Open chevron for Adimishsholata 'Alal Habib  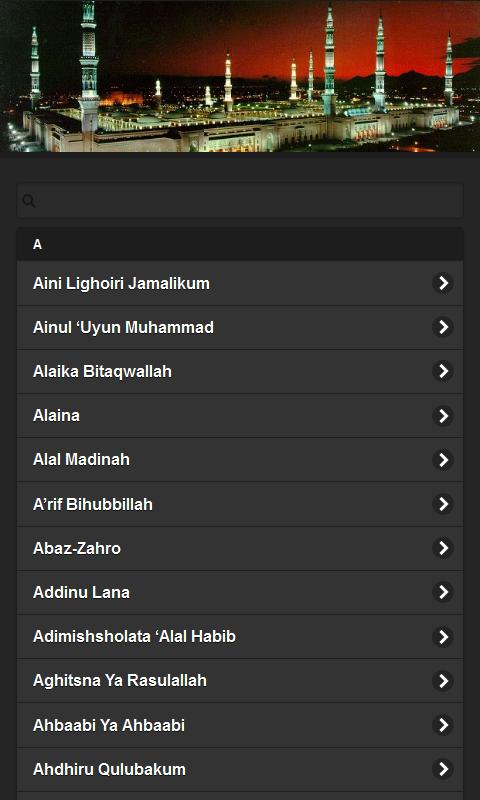[x=443, y=637]
